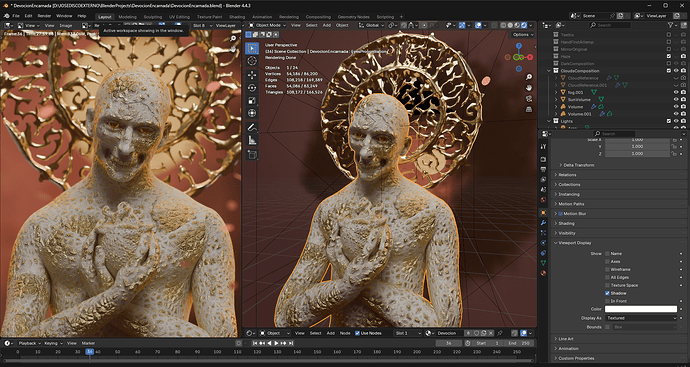Switch to the Shading workspace tab

coord(237,17)
